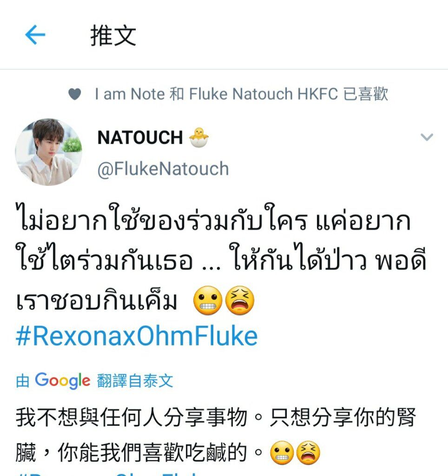Tap the grimacing emoji in translated text

[282, 453]
